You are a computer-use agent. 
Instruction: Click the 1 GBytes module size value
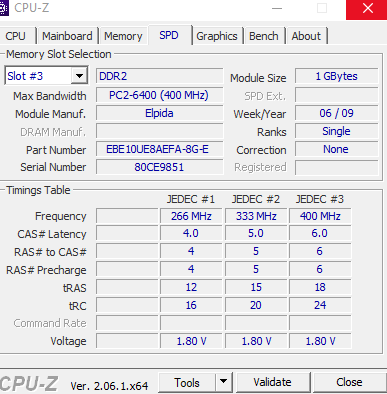click(337, 76)
